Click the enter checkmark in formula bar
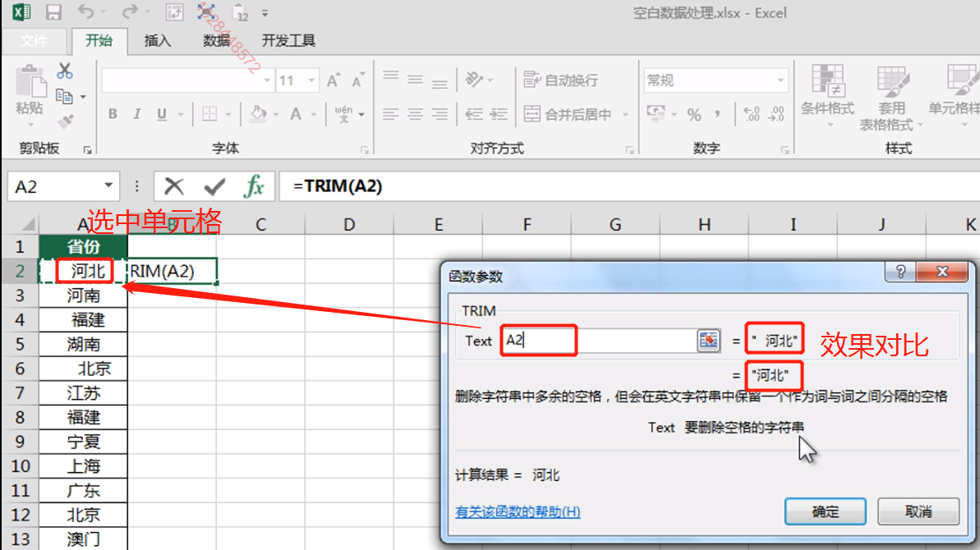980x550 pixels. pyautogui.click(x=214, y=186)
